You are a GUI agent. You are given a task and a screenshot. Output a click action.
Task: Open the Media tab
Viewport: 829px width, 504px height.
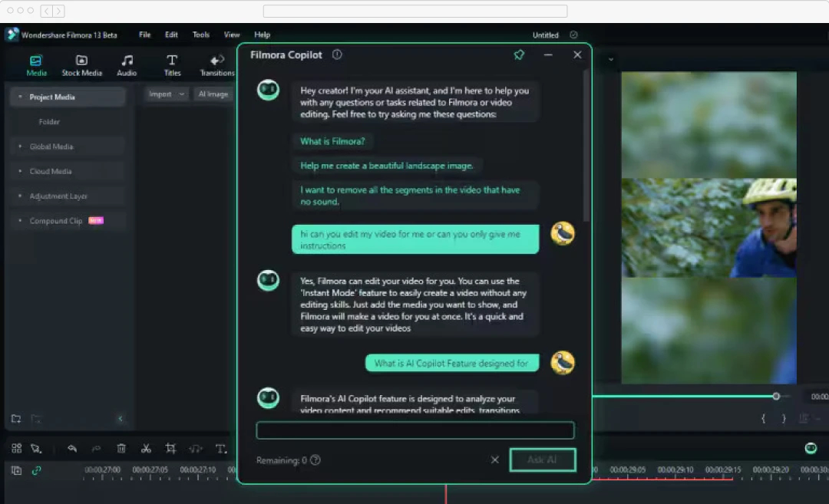tap(36, 65)
